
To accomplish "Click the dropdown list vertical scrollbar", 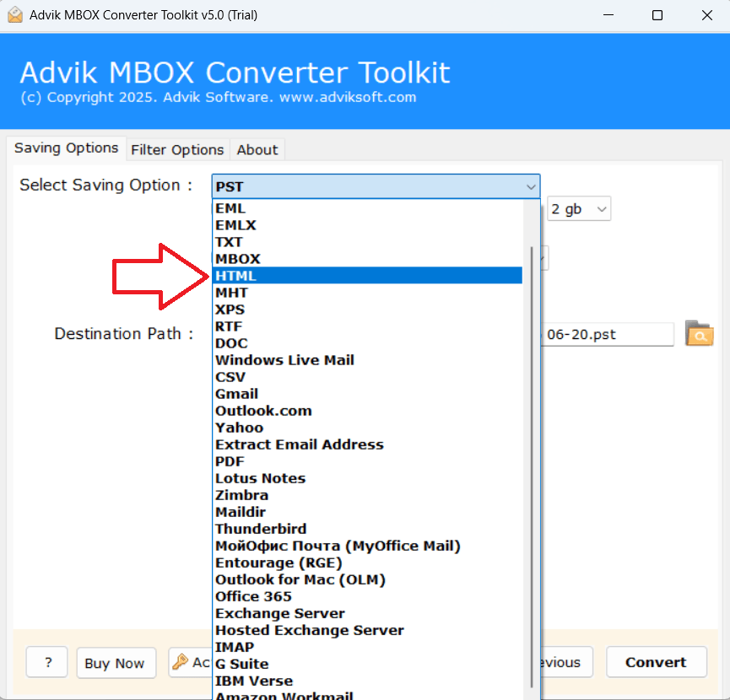I will (532, 466).
